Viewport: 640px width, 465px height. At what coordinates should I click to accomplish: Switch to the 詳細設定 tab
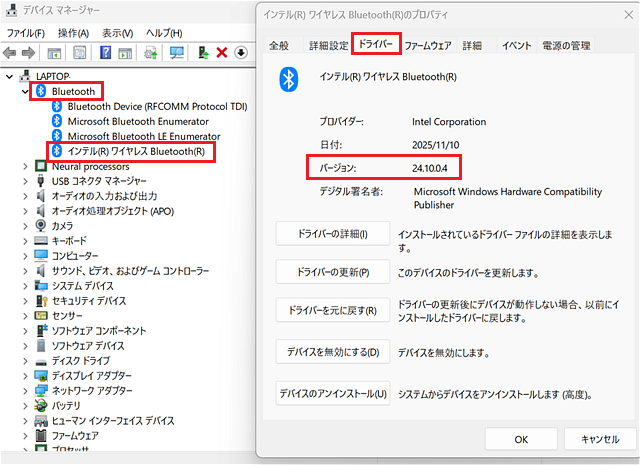[x=329, y=46]
